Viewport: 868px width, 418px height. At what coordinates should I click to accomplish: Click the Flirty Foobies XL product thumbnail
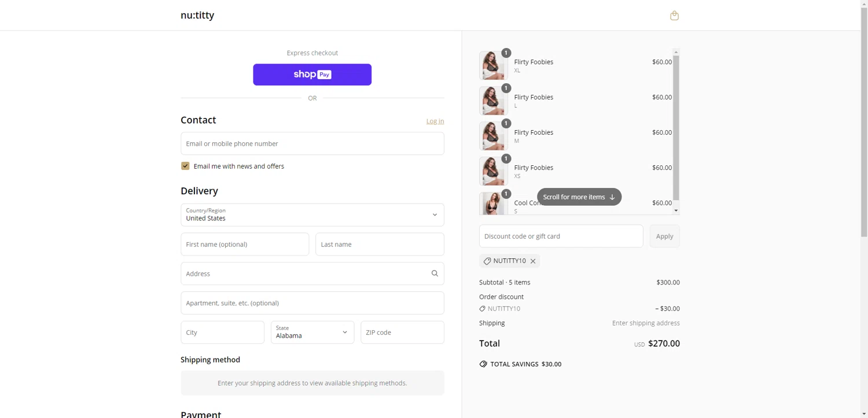tap(493, 65)
